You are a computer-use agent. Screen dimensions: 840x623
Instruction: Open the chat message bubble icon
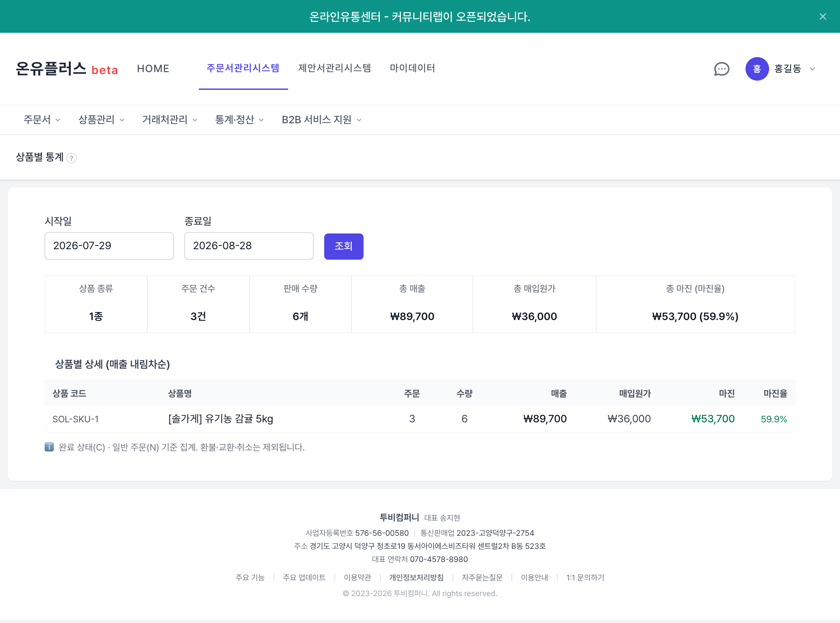pos(722,69)
